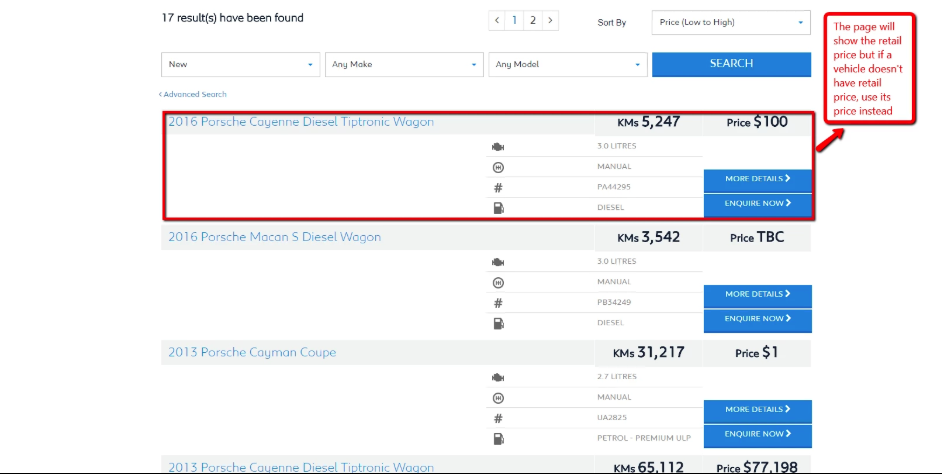942x474 pixels.
Task: Open the Any Model dropdown
Action: click(x=568, y=64)
